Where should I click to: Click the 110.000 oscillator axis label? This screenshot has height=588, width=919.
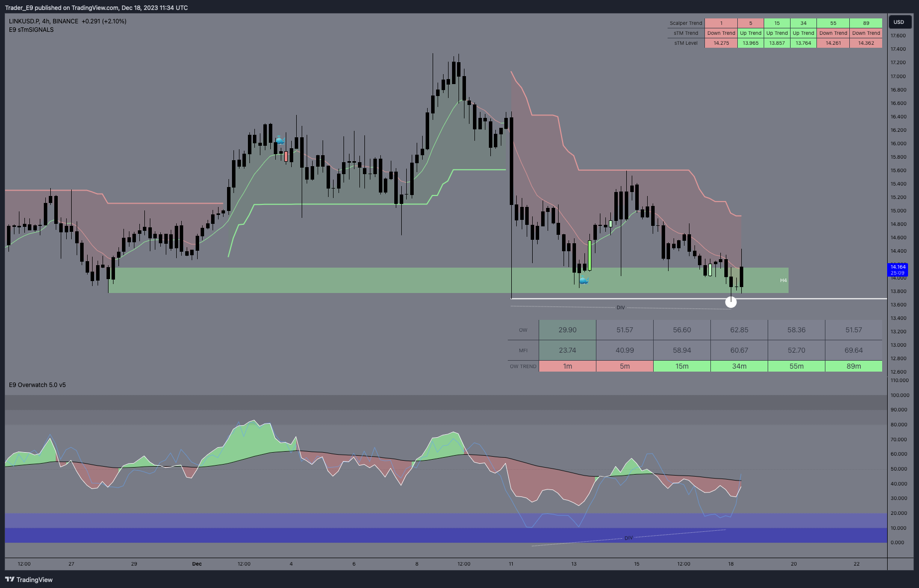(900, 381)
